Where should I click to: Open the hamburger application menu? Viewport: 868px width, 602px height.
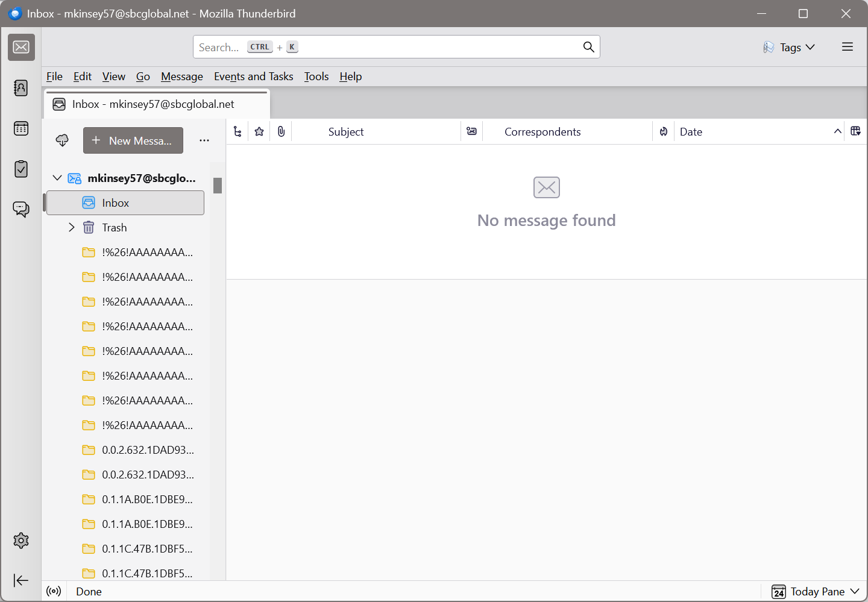click(847, 47)
